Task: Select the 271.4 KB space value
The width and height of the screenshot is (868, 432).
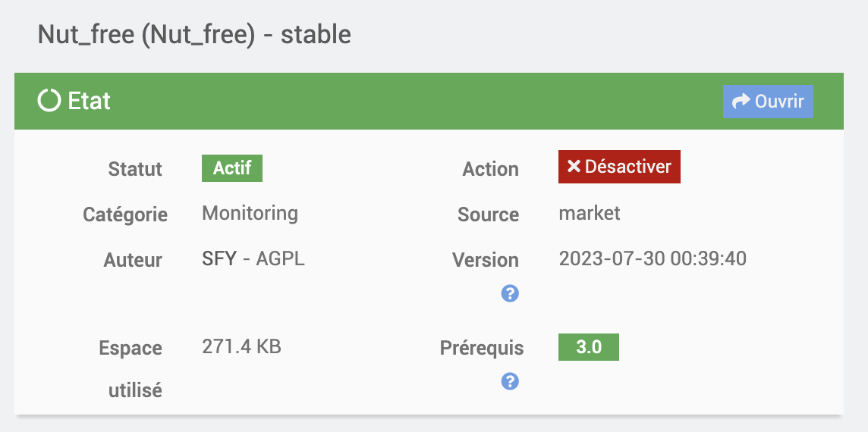Action: (241, 347)
